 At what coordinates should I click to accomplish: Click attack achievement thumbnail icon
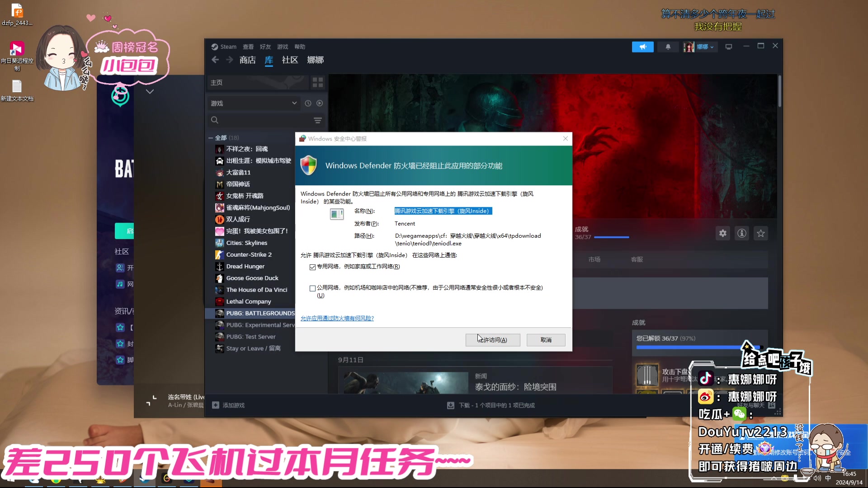pyautogui.click(x=647, y=375)
